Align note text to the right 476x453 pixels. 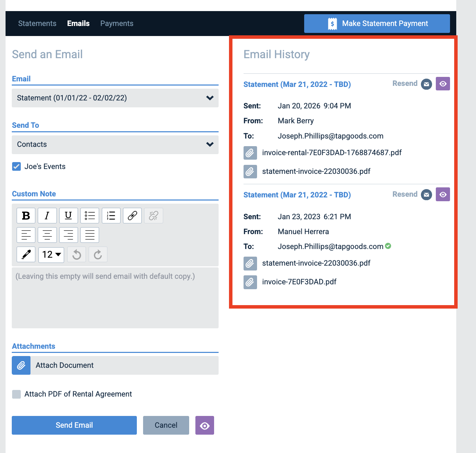coord(69,235)
